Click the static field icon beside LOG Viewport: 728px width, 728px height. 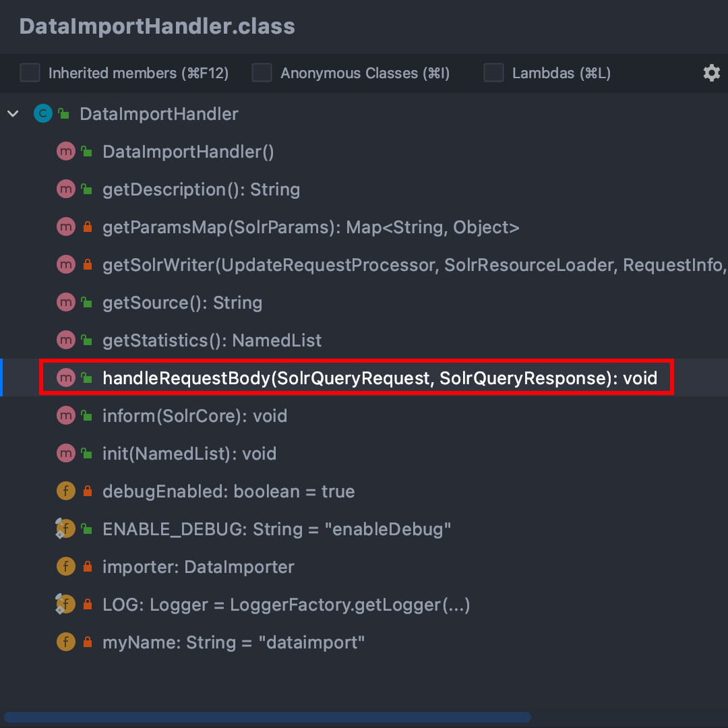point(65,605)
